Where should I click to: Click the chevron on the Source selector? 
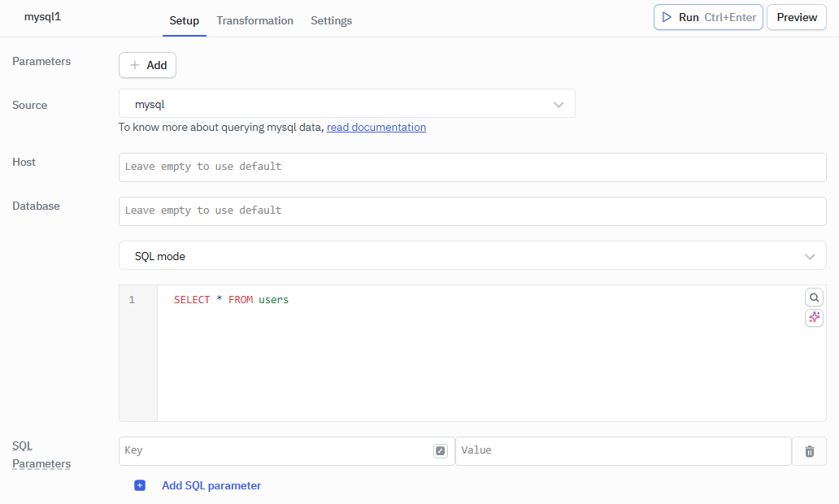pyautogui.click(x=559, y=104)
